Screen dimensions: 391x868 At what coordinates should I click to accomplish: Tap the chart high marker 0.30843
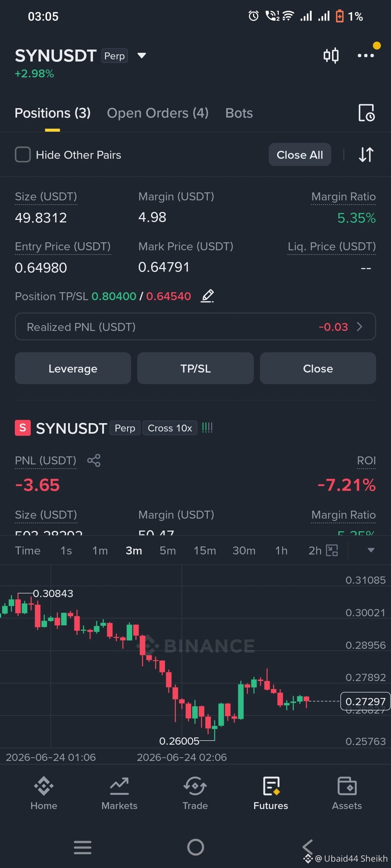click(x=53, y=593)
